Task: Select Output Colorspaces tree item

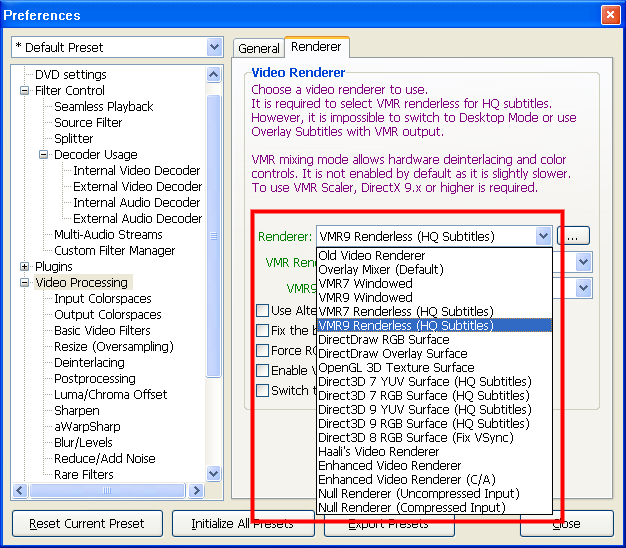Action: (108, 315)
